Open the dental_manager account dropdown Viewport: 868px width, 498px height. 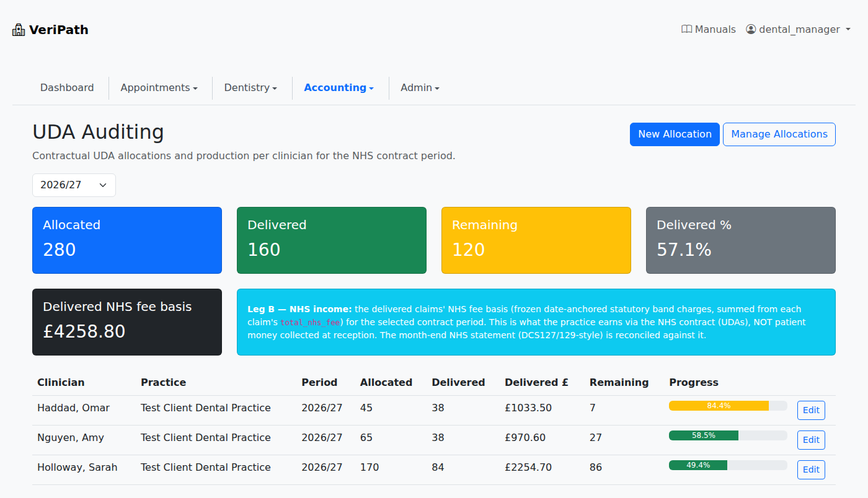click(798, 29)
